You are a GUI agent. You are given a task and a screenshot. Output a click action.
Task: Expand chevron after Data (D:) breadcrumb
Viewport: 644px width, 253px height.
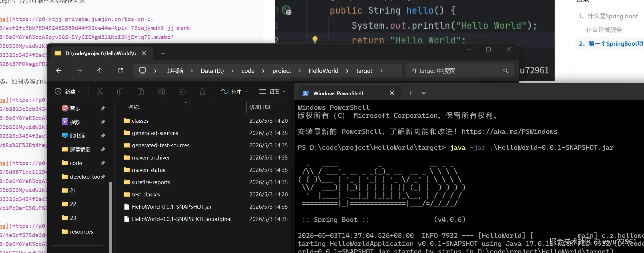click(232, 71)
